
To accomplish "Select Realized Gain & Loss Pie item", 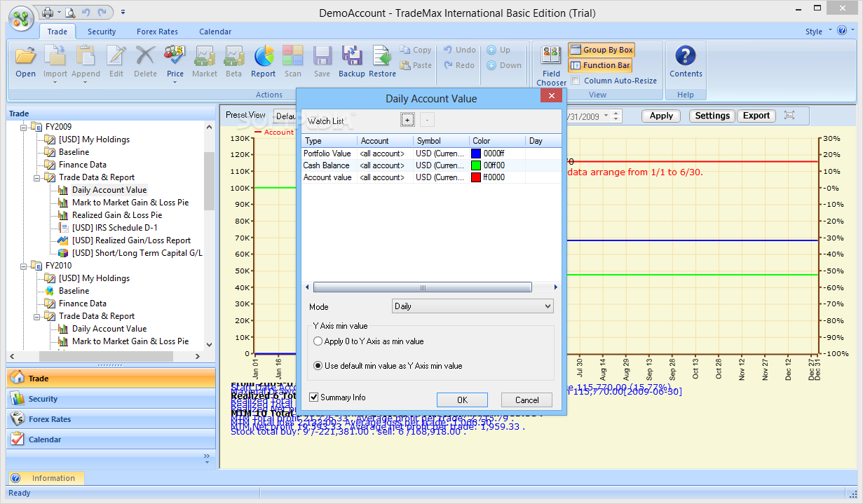I will (116, 215).
